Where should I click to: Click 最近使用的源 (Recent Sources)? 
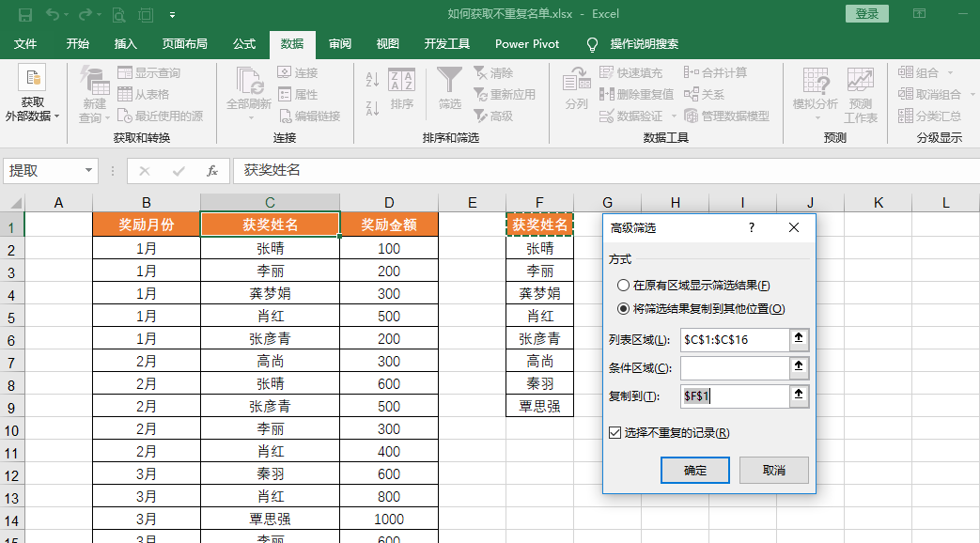(161, 116)
